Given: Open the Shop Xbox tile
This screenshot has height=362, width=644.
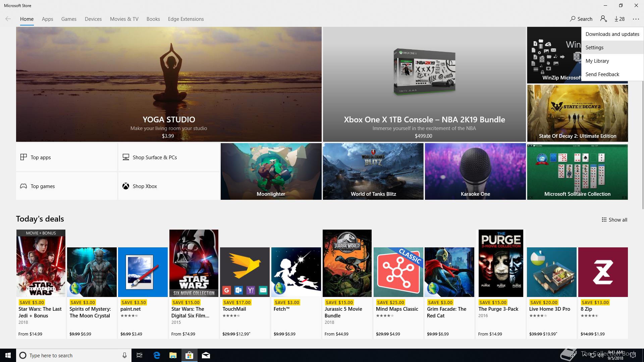Looking at the screenshot, I should [169, 186].
